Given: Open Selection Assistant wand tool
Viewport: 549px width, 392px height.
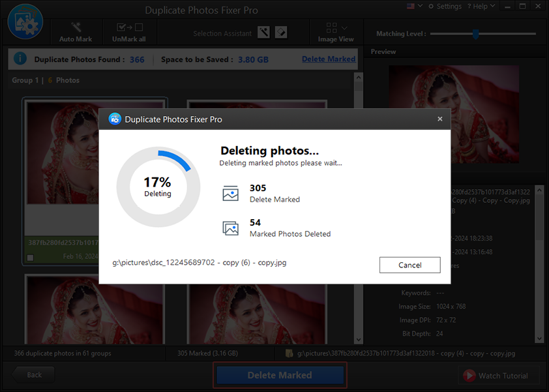Looking at the screenshot, I should (x=263, y=33).
